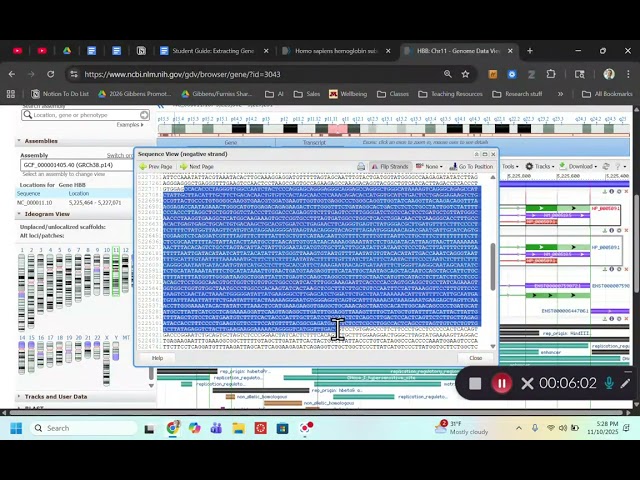Click the refresh icon in viewer toolbar
Screen dimensions: 640x480
pos(606,166)
